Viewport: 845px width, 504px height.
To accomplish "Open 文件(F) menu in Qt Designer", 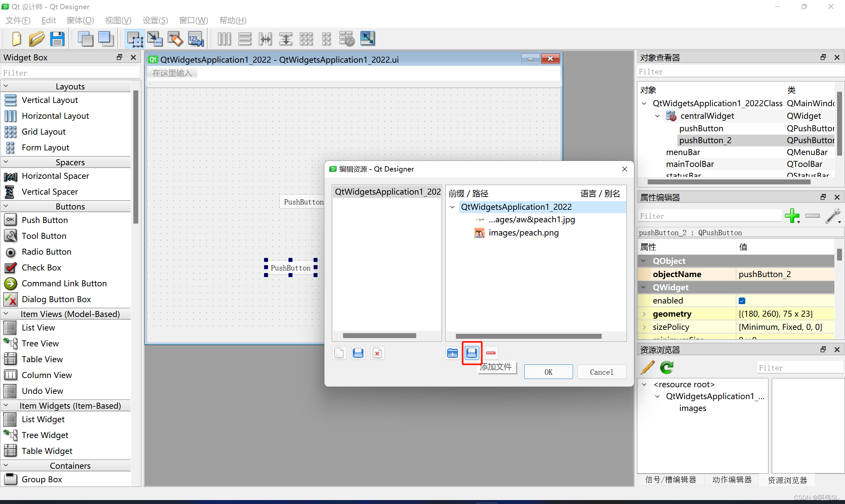I will click(x=18, y=20).
